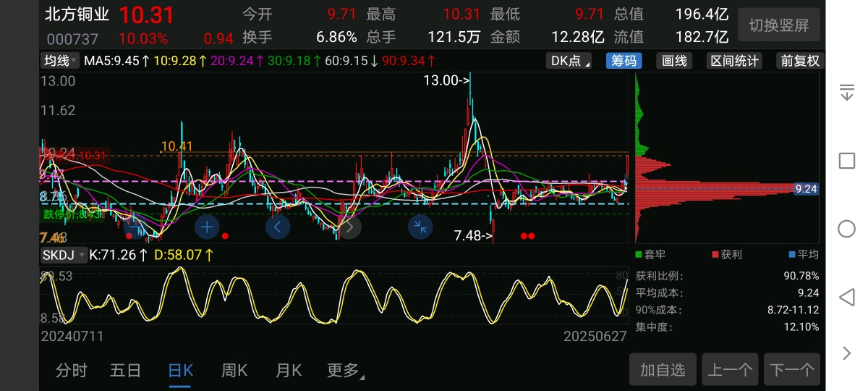
Task: Toggle the 筹码 chip distribution panel
Action: click(624, 61)
